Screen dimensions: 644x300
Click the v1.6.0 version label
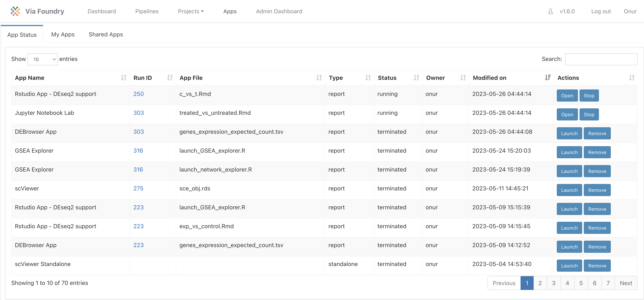click(567, 11)
